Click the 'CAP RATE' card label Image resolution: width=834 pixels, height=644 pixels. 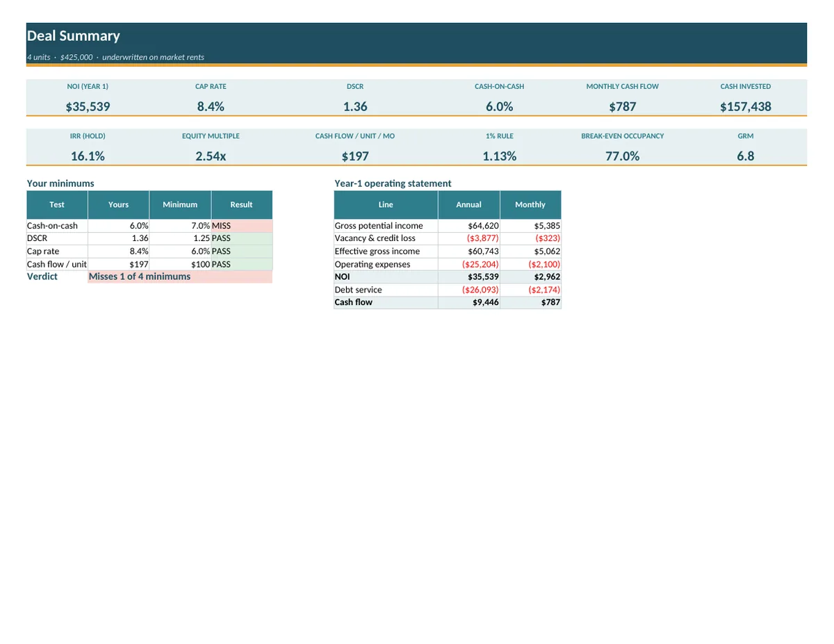(211, 87)
